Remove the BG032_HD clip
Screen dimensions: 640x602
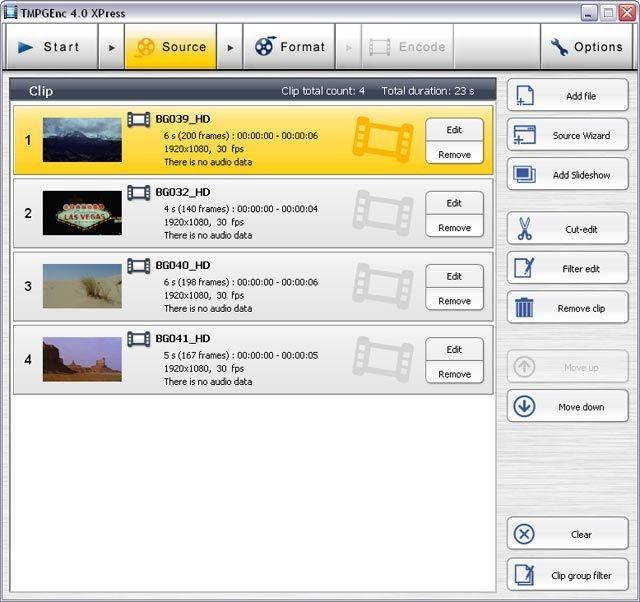454,227
